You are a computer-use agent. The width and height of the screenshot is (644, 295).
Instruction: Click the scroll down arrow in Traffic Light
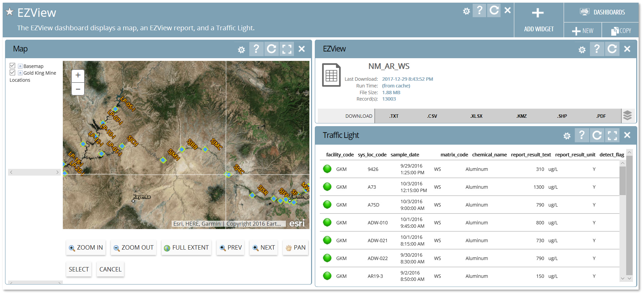coord(622,278)
